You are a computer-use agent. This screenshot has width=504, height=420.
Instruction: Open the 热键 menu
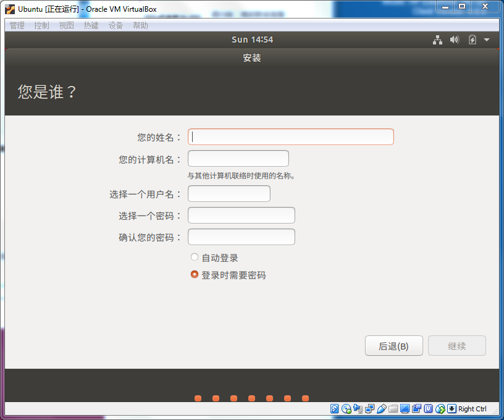[x=91, y=25]
